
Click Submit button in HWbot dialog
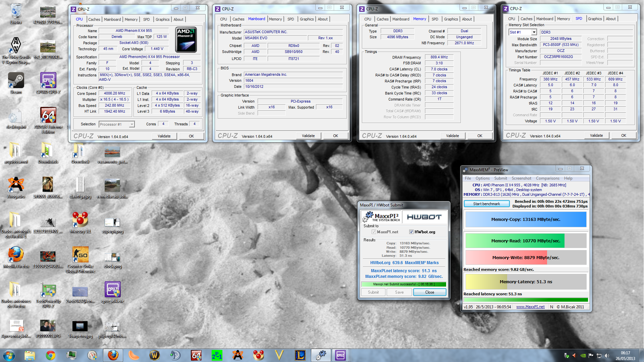pyautogui.click(x=373, y=292)
